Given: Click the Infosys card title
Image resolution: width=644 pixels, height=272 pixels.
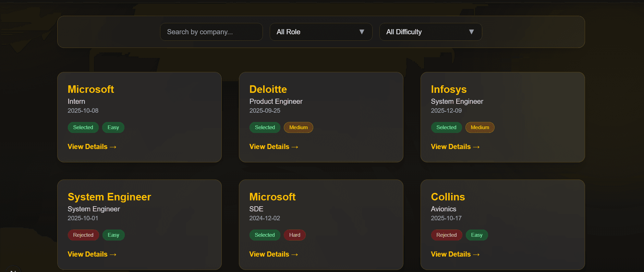Looking at the screenshot, I should (x=449, y=89).
